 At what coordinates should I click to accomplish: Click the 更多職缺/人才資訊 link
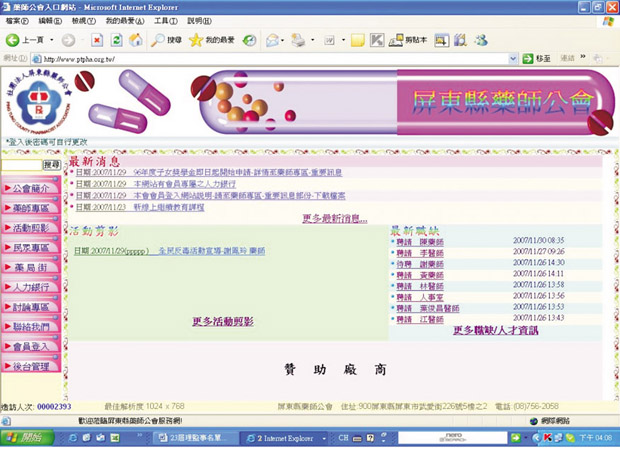click(x=495, y=330)
